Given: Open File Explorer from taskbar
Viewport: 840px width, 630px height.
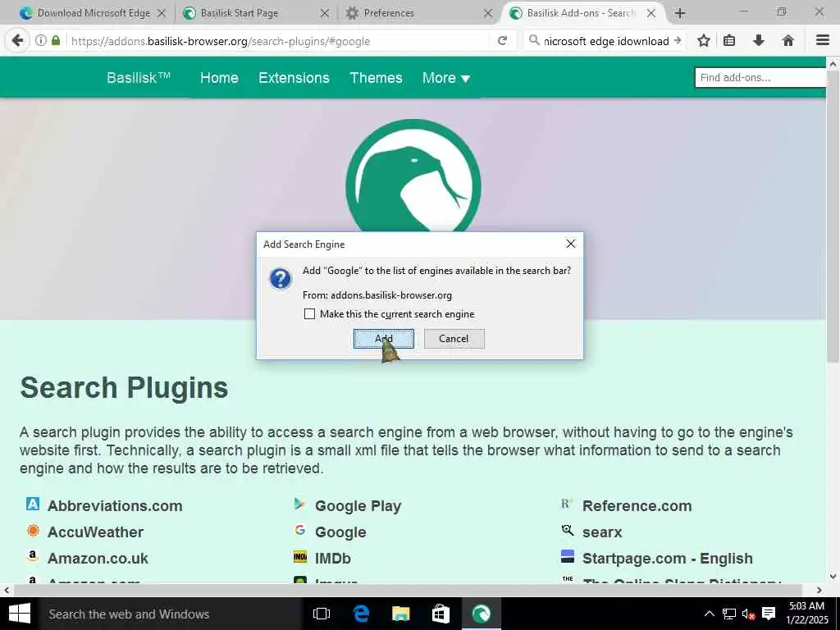Looking at the screenshot, I should click(400, 614).
